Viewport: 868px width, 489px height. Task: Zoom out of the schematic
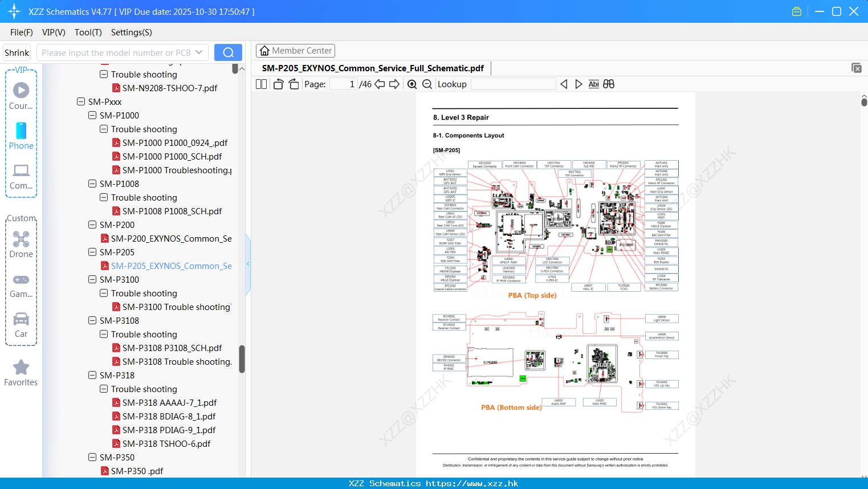coord(427,84)
